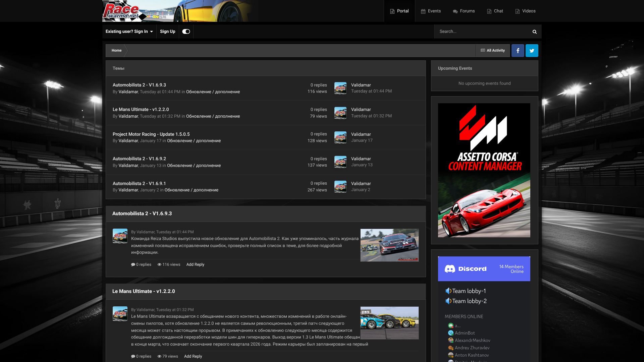
Task: Open the Videos tab
Action: (x=525, y=11)
